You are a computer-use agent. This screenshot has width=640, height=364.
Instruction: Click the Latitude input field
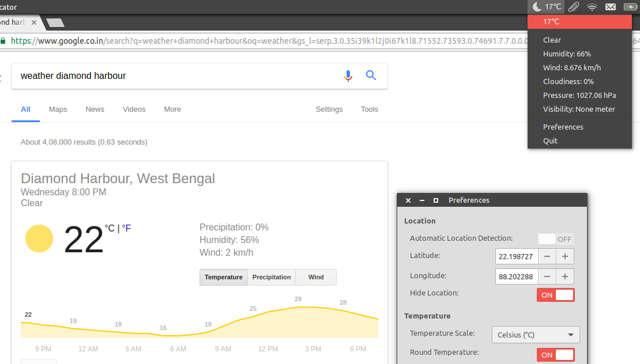(x=517, y=256)
